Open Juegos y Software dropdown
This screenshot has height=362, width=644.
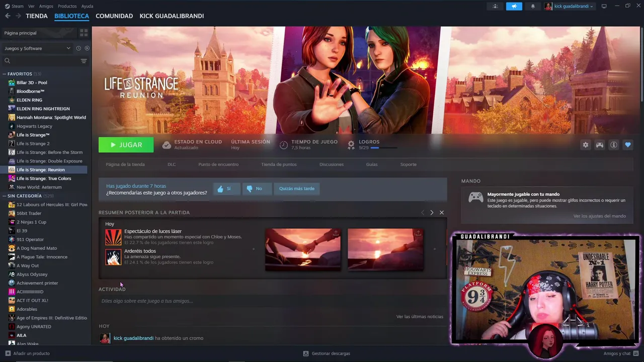click(37, 48)
